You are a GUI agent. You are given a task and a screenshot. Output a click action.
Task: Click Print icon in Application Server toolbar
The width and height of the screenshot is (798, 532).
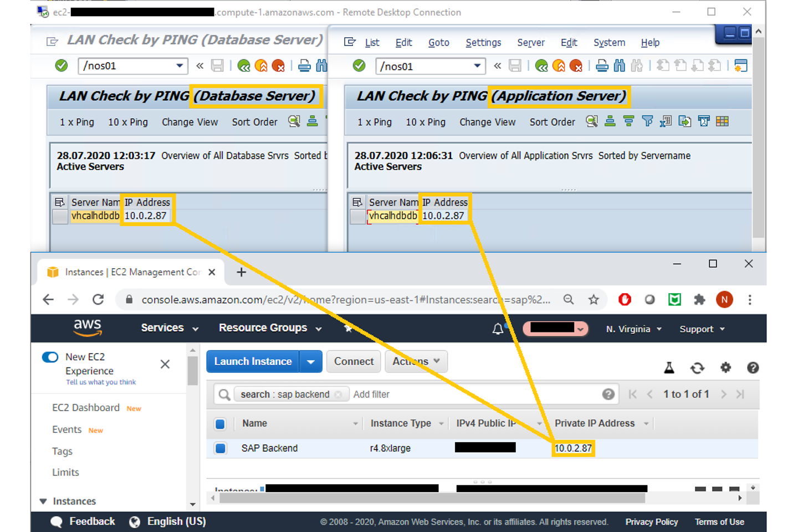tap(602, 66)
